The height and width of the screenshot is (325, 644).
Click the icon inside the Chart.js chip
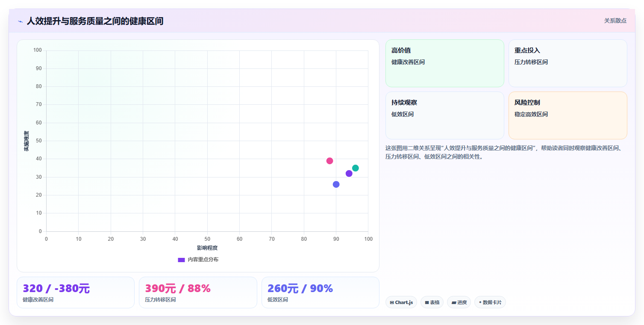tap(392, 302)
